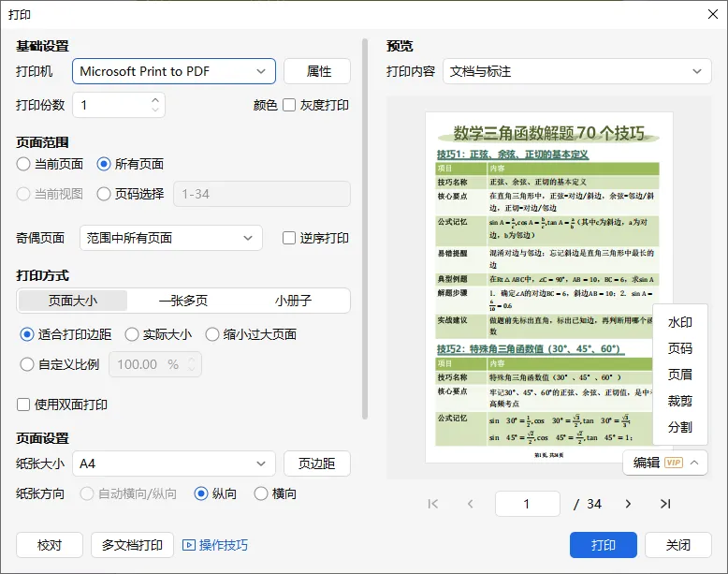Select 所有页面 radio button
728x574 pixels.
pos(104,164)
